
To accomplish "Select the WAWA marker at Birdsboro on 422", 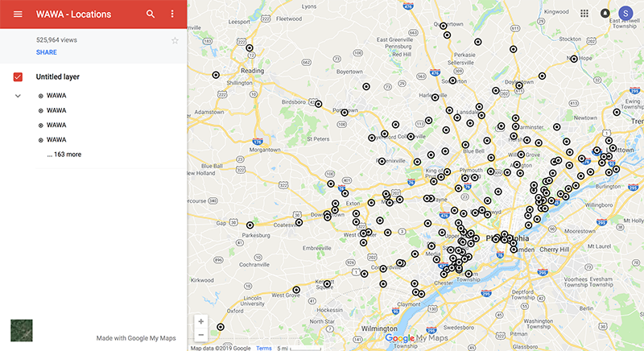I will [x=318, y=104].
